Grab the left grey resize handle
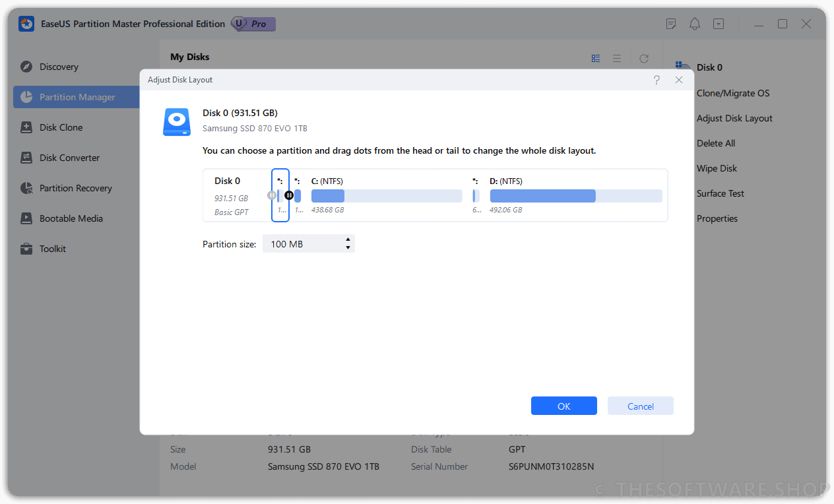Image resolution: width=834 pixels, height=504 pixels. [x=272, y=195]
